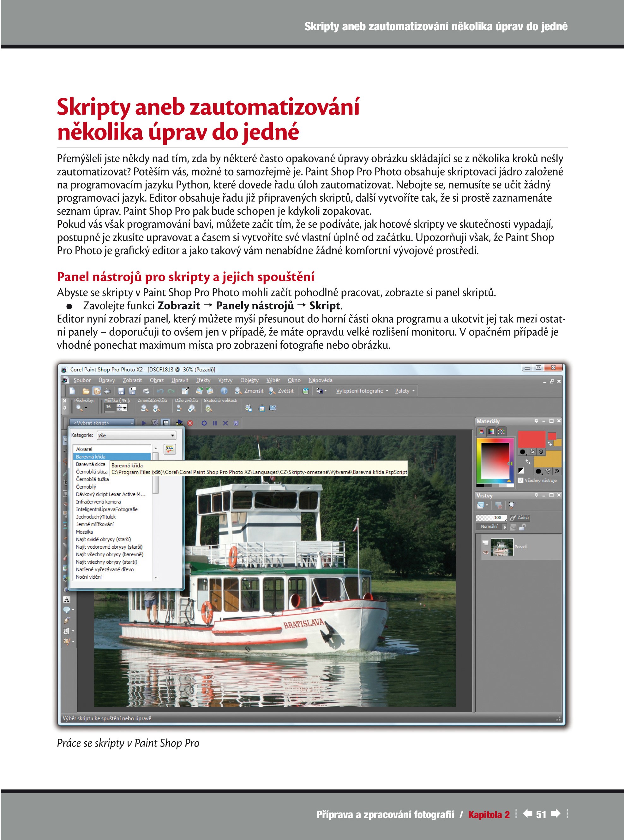Open the Zobrazit menu

pyautogui.click(x=132, y=380)
